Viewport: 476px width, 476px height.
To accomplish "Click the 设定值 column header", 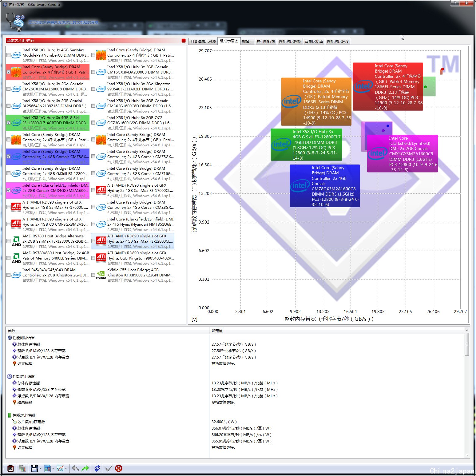I will (x=337, y=331).
